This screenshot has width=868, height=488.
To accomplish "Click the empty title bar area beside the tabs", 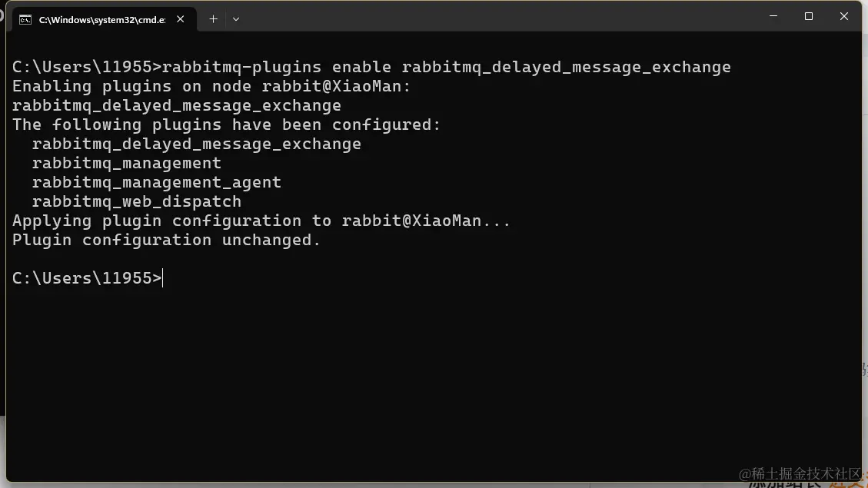I will pos(498,17).
